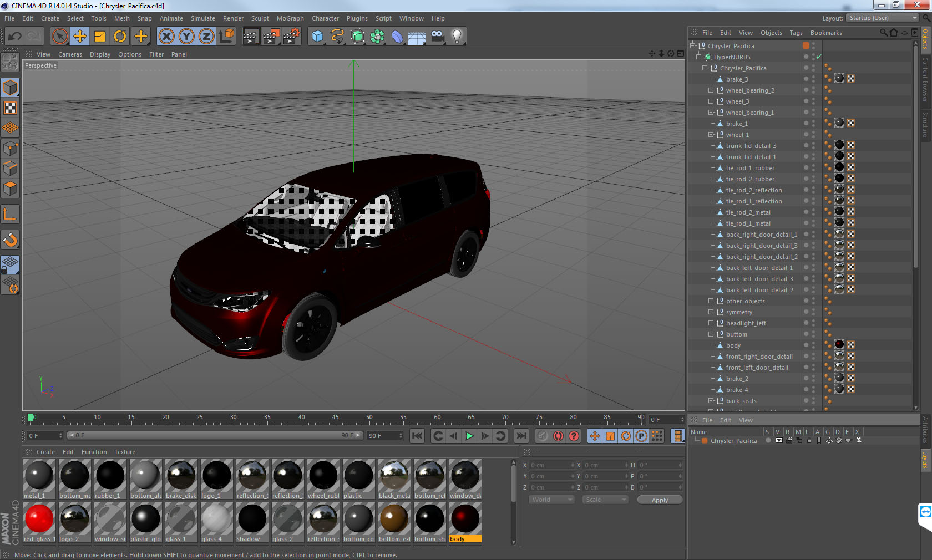The width and height of the screenshot is (932, 560).
Task: Click the coordinate system icon
Action: [x=226, y=37]
